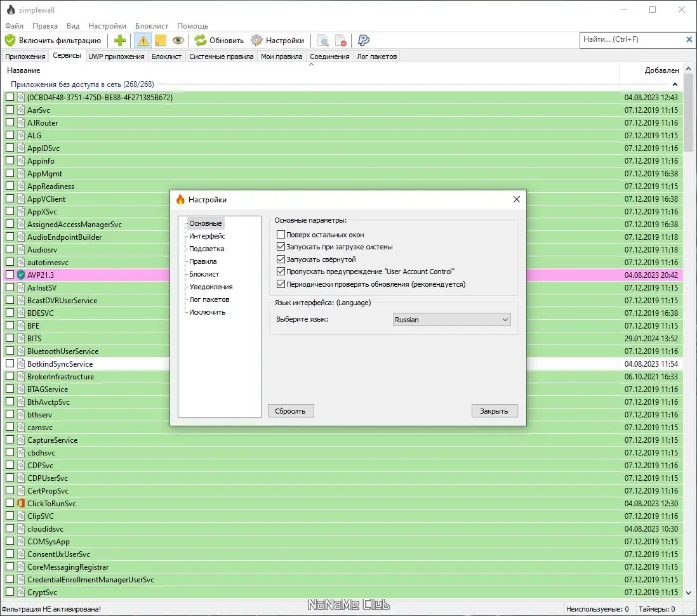Switch to the Приложения tab
697x616 pixels.
[25, 56]
